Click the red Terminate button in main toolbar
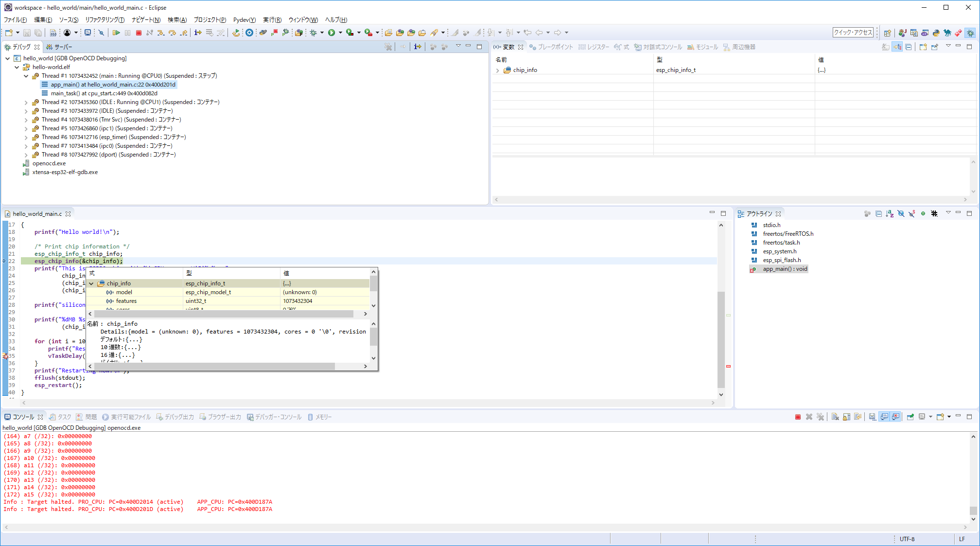980x546 pixels. tap(139, 33)
